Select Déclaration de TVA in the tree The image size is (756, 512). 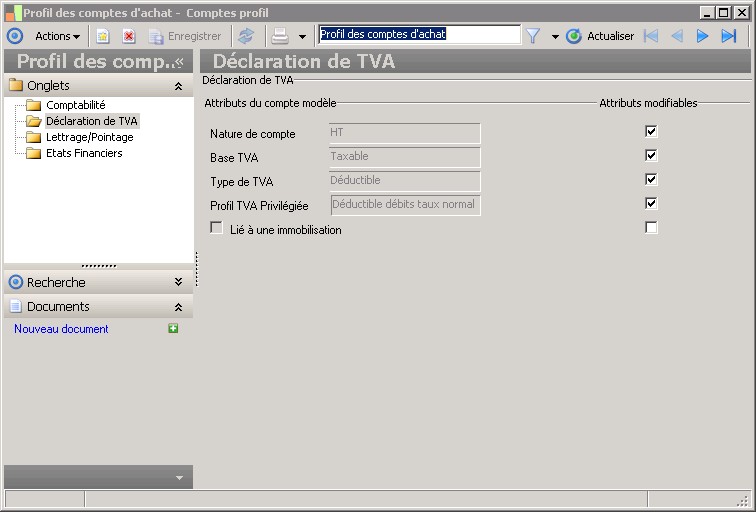coord(92,121)
